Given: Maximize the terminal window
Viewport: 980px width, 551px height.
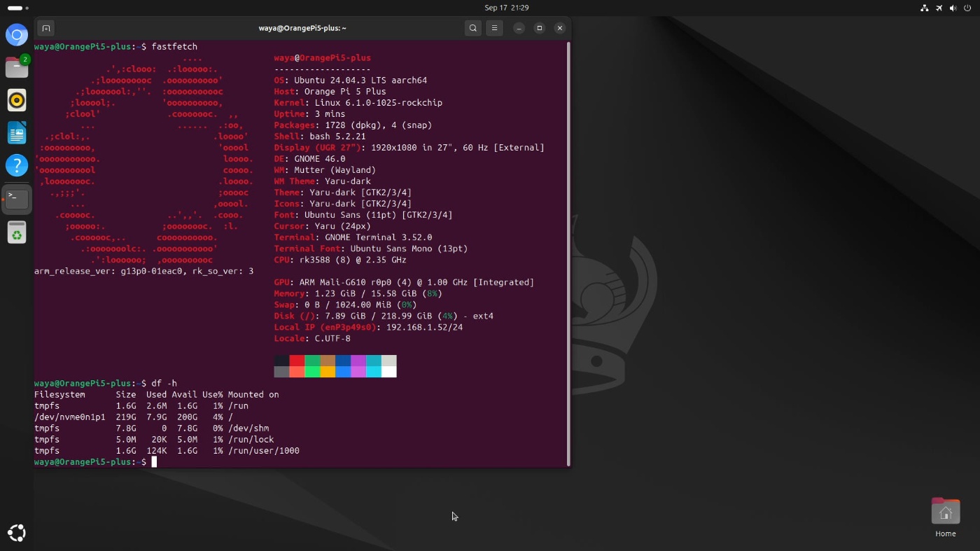Looking at the screenshot, I should click(539, 28).
